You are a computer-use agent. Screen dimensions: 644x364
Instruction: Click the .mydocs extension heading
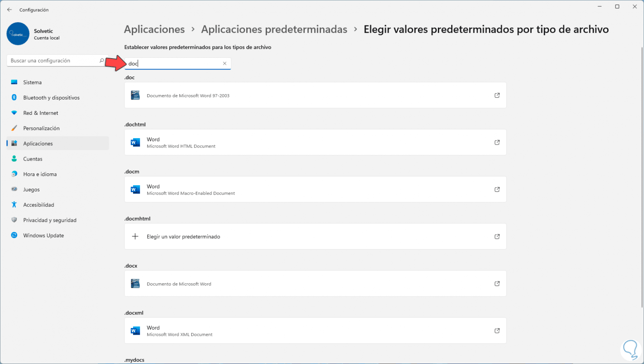click(x=134, y=360)
